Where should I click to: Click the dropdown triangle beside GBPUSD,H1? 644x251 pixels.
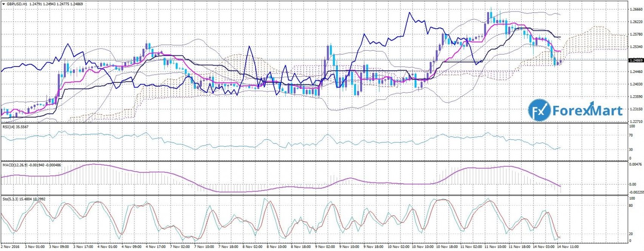pos(3,3)
